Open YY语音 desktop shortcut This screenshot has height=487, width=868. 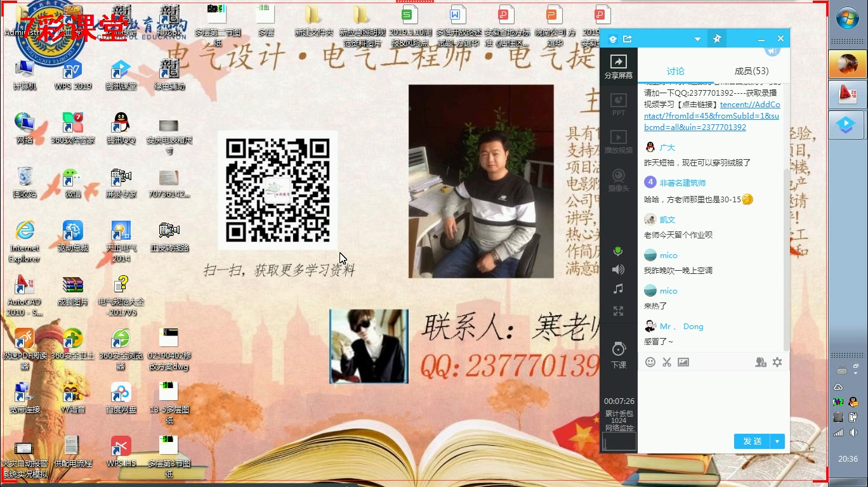tap(73, 398)
